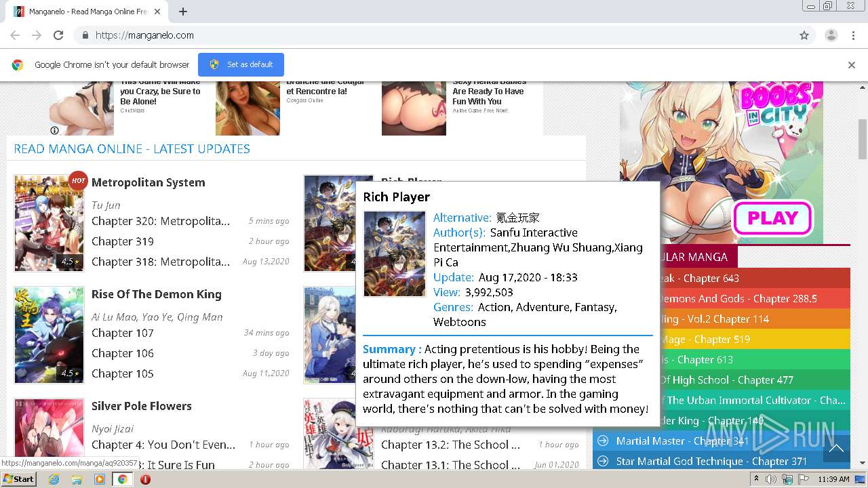Screen dimensions: 868x488
Task: Click PLAY button on Boobs in the City ad
Action: click(x=772, y=218)
